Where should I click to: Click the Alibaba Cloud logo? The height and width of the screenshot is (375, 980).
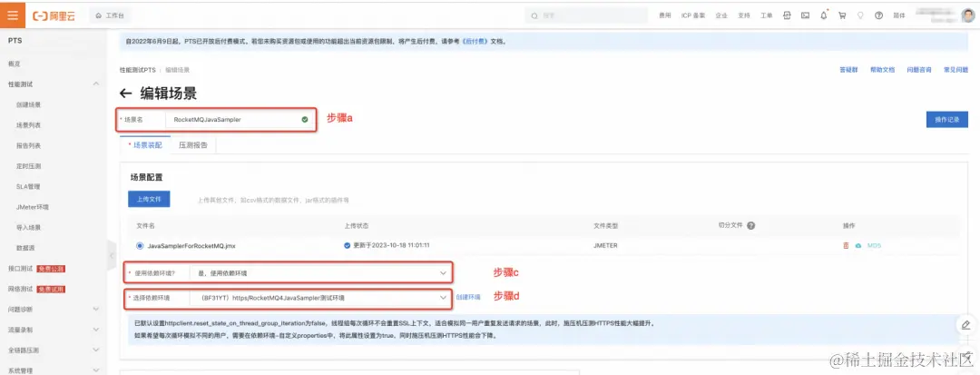coord(54,15)
